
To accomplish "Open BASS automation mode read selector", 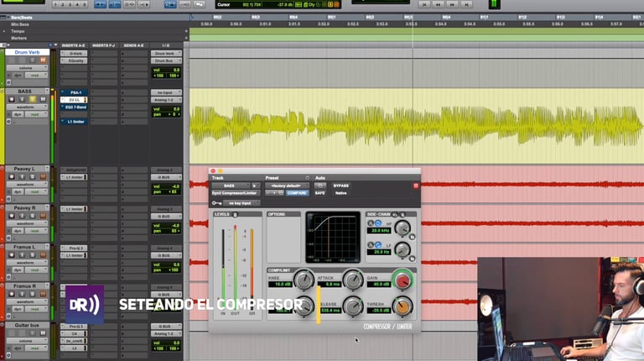I will 36,114.
